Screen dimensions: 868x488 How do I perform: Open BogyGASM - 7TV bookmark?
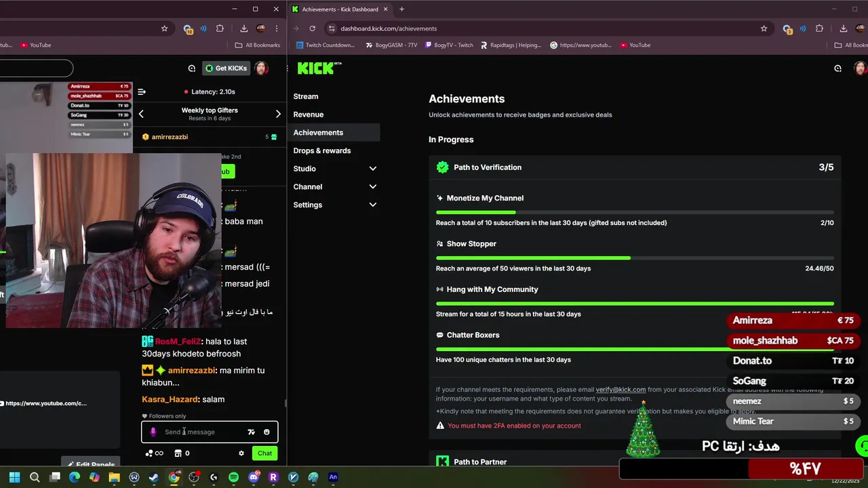pos(391,45)
